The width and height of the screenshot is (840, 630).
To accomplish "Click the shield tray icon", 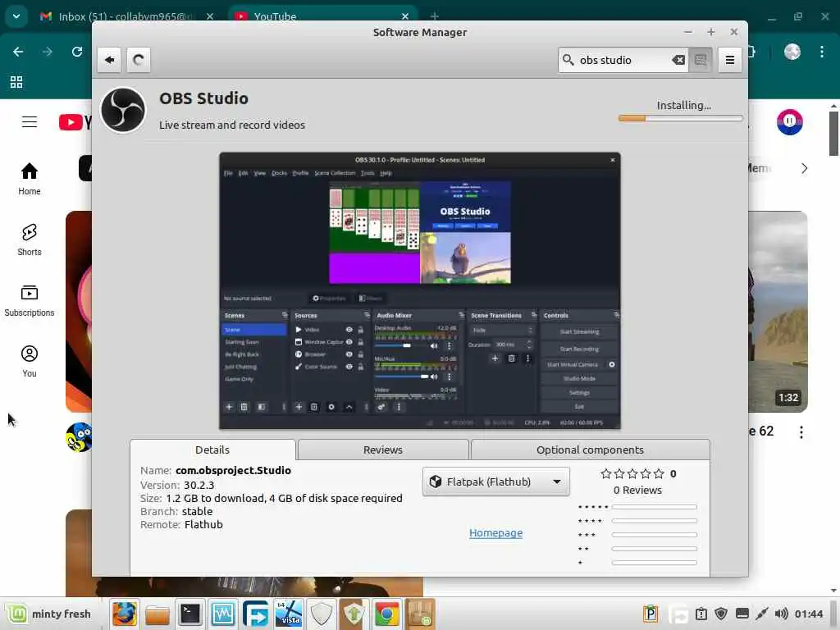I will coord(721,614).
